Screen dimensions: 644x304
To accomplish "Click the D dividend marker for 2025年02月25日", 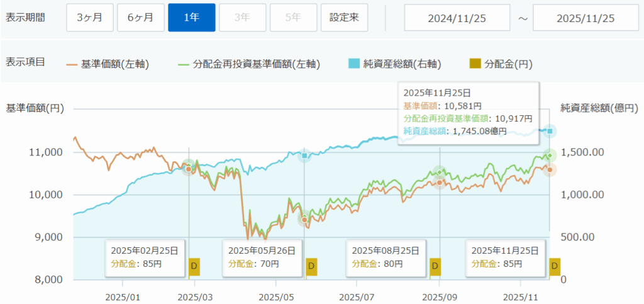I will point(194,267).
